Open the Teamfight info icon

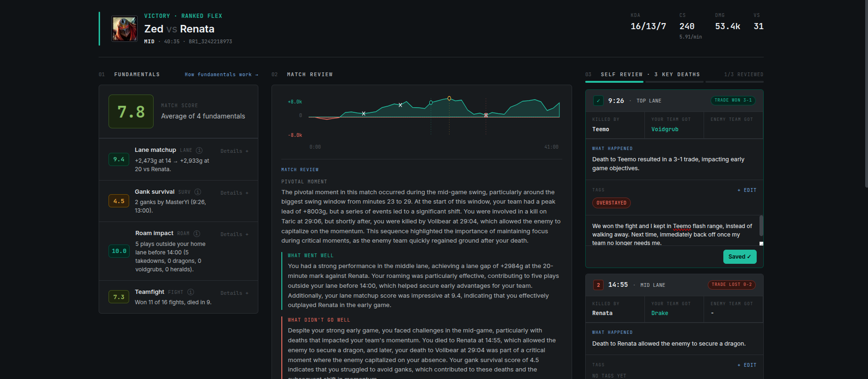tap(191, 292)
